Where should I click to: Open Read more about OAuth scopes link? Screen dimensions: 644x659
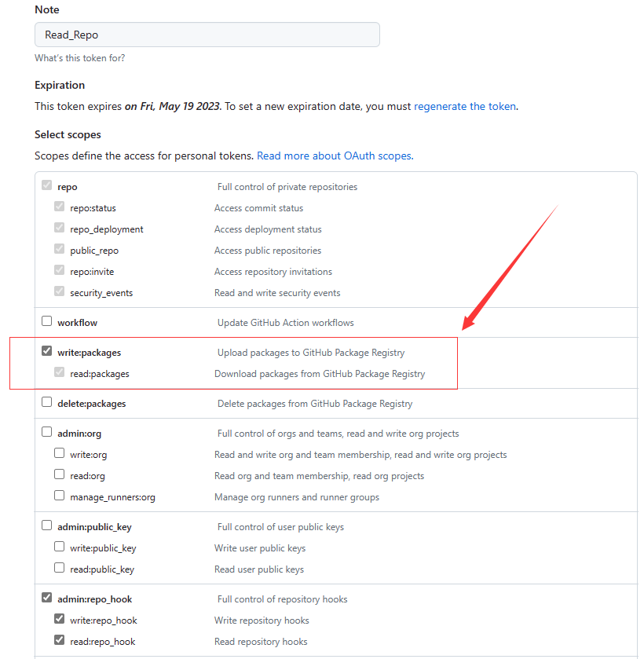coord(334,156)
